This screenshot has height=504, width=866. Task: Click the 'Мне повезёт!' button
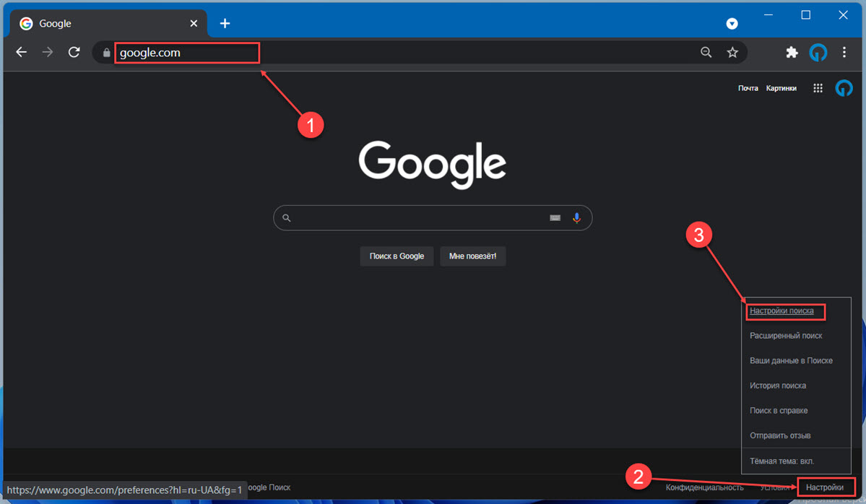pyautogui.click(x=473, y=256)
